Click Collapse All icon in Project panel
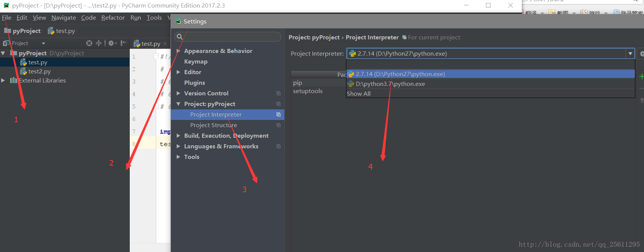Image resolution: width=644 pixels, height=252 pixels. (99, 43)
